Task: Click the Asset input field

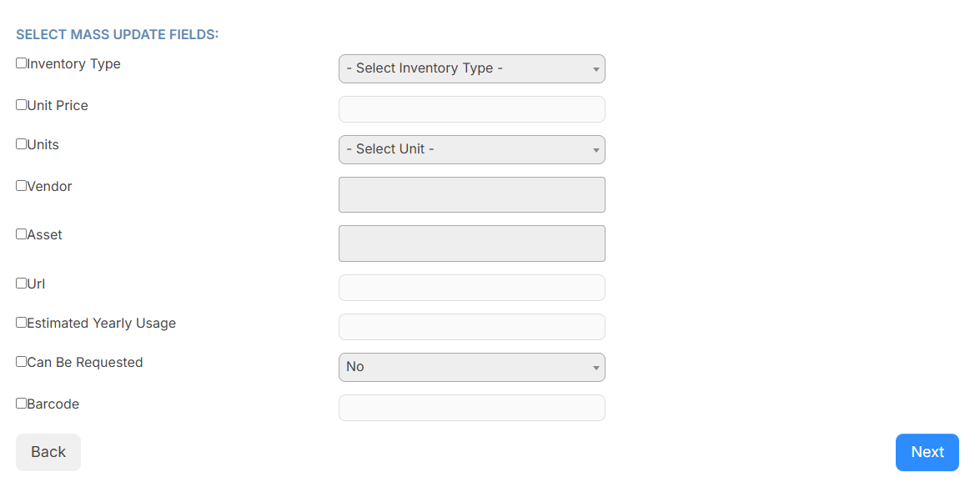Action: [x=471, y=243]
